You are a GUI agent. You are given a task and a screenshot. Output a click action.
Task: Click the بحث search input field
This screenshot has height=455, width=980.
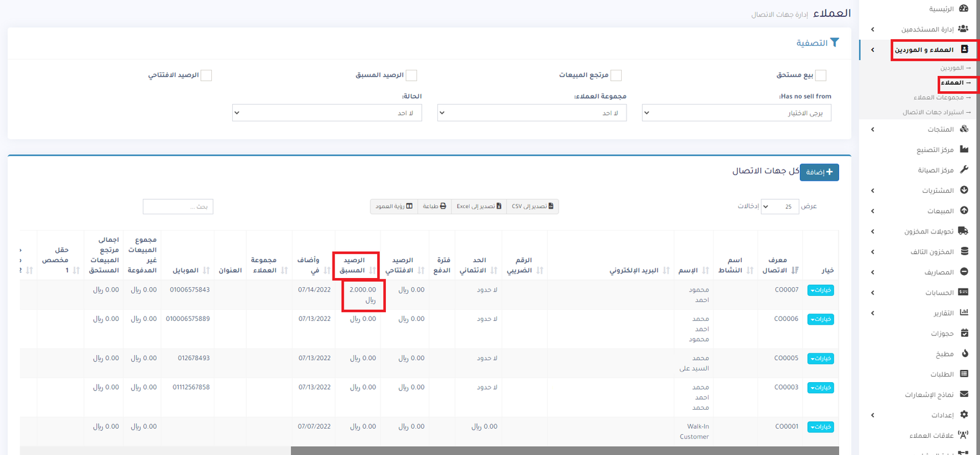pos(178,207)
